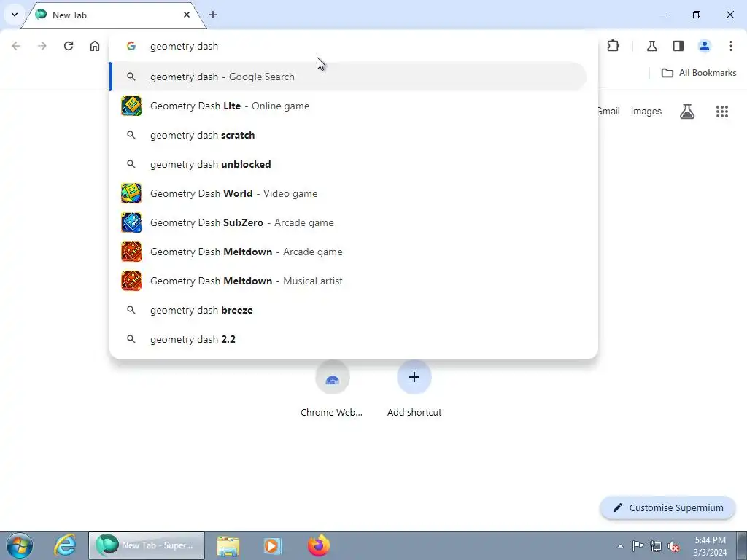Click the Geometry Dash Lite game thumbnail
747x560 pixels.
pyautogui.click(x=131, y=106)
